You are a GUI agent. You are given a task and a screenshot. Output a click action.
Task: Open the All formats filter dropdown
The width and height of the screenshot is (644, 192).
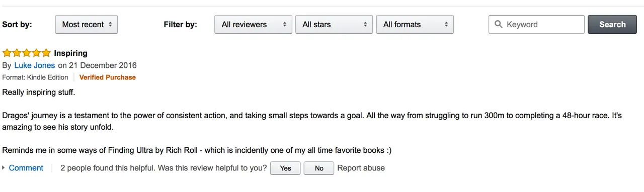tap(415, 24)
